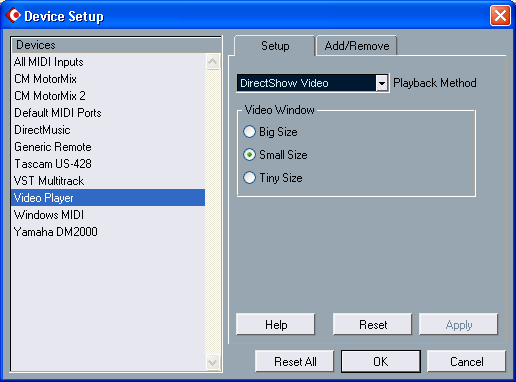Select Video Player device

tap(108, 198)
